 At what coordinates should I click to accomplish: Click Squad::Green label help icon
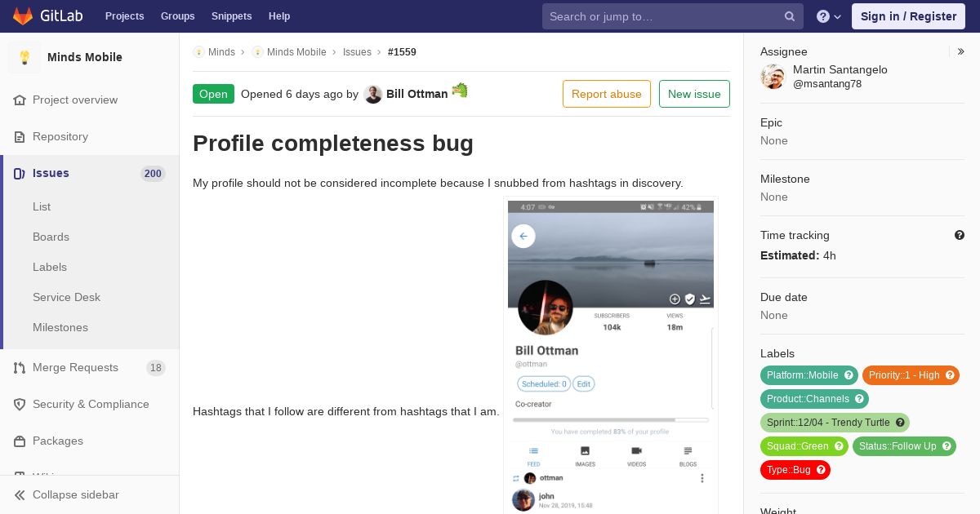click(839, 446)
